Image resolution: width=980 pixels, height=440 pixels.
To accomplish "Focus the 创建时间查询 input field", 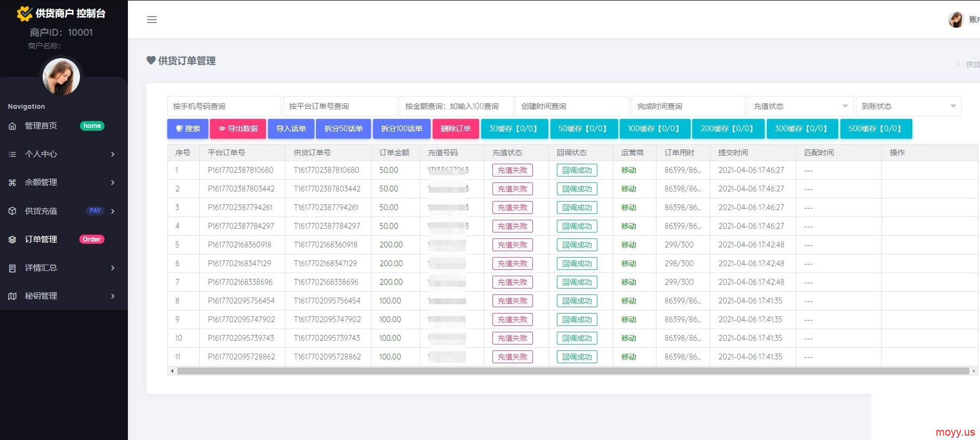I will pyautogui.click(x=572, y=106).
